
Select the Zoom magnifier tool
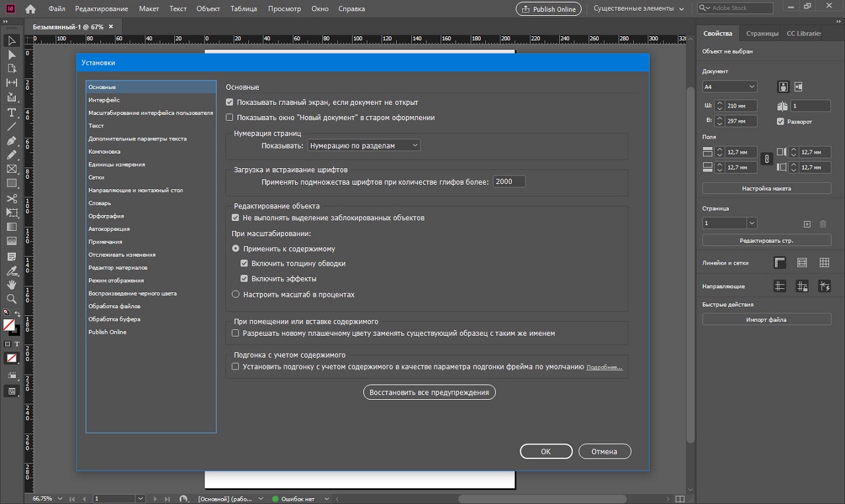point(11,299)
